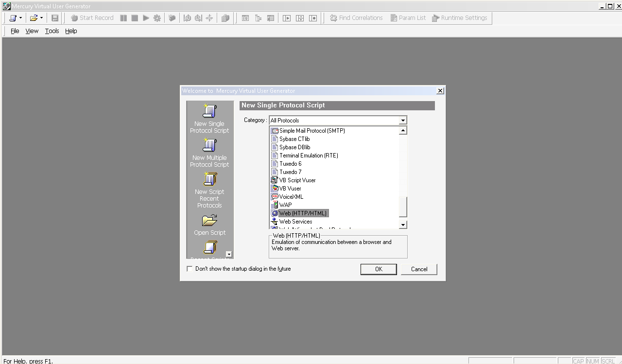Select New Single Protocol Script in sidebar
Screen dimensions: 622x364
point(209,119)
